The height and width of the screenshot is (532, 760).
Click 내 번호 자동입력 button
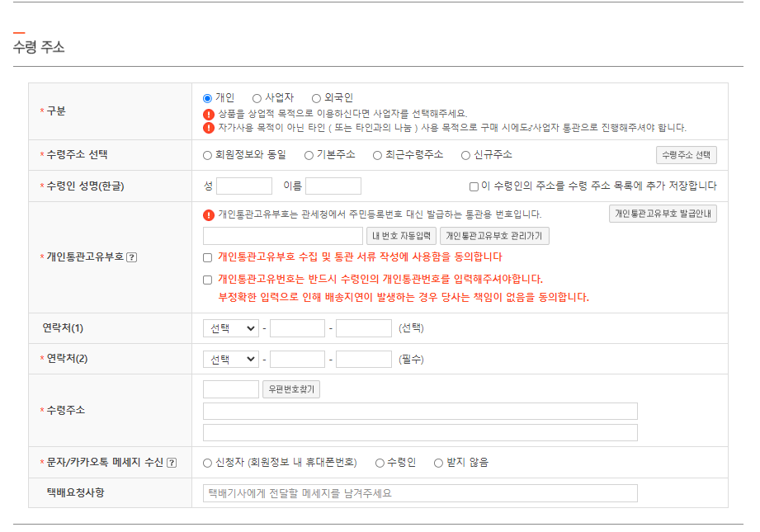pos(401,236)
